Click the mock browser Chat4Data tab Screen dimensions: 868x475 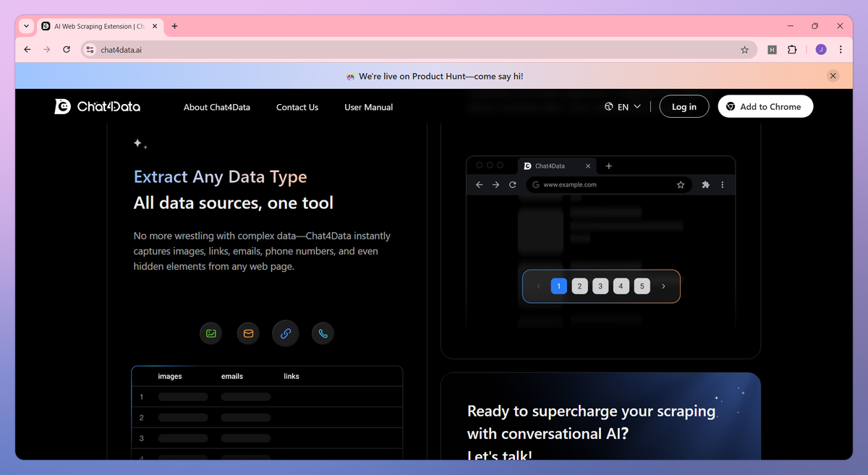(x=558, y=166)
